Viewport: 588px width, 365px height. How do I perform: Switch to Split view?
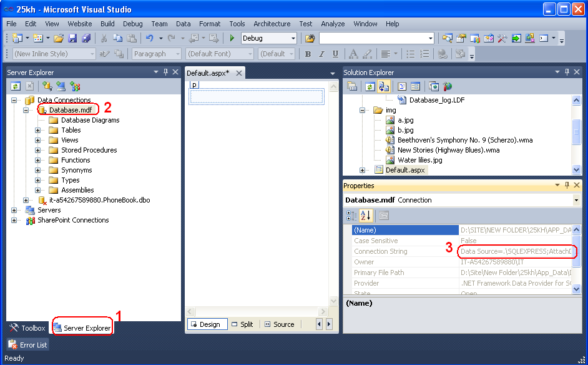(x=242, y=324)
